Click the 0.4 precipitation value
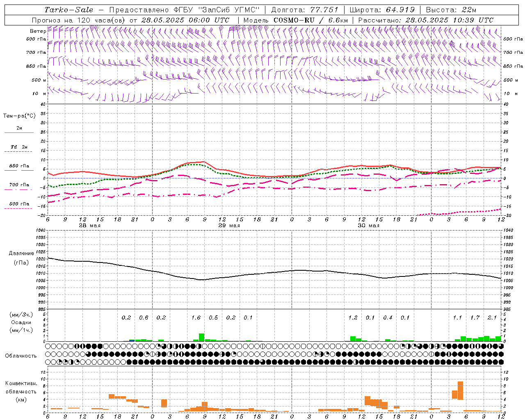 pyautogui.click(x=388, y=318)
